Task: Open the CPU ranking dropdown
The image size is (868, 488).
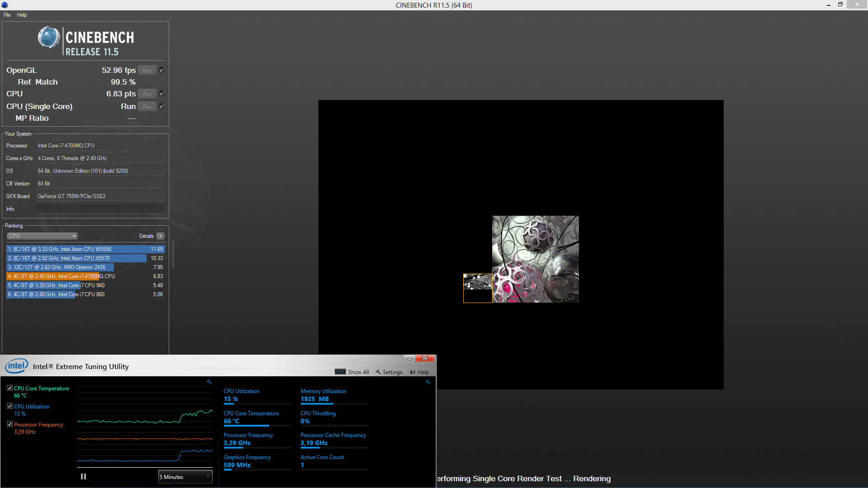Action: pyautogui.click(x=43, y=236)
